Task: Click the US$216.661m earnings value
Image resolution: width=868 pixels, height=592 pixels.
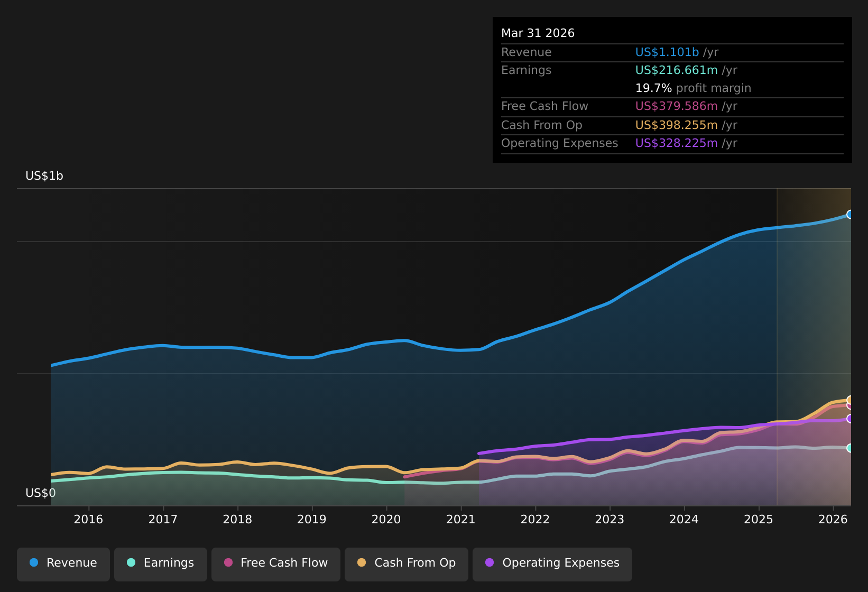Action: tap(676, 70)
